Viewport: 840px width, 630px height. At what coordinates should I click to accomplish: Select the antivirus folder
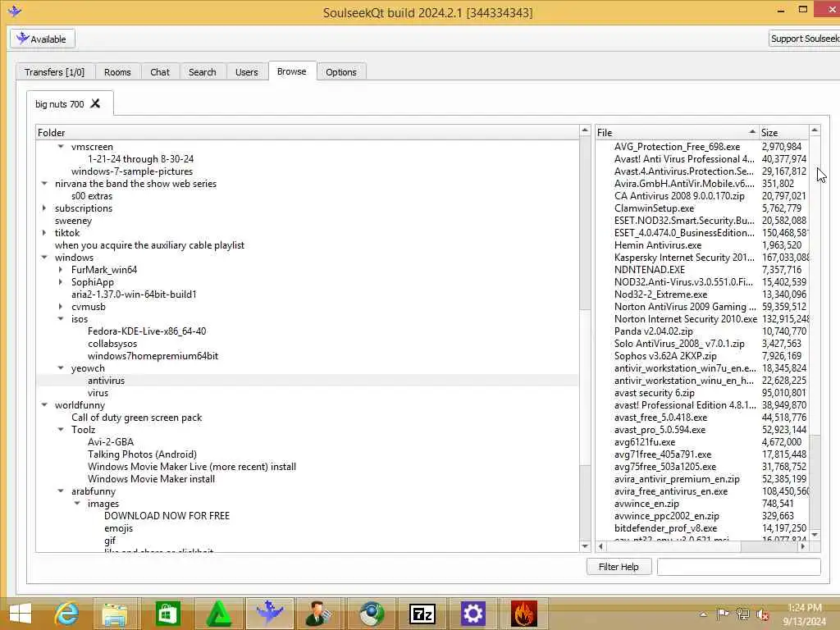(x=106, y=381)
